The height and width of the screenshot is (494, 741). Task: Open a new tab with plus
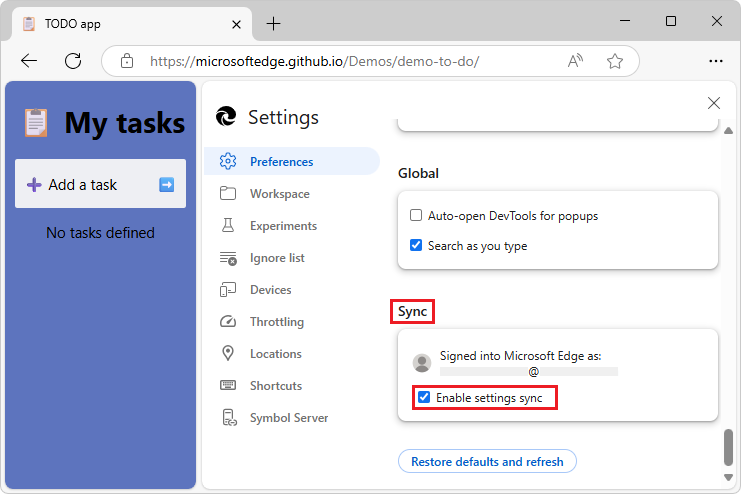273,24
